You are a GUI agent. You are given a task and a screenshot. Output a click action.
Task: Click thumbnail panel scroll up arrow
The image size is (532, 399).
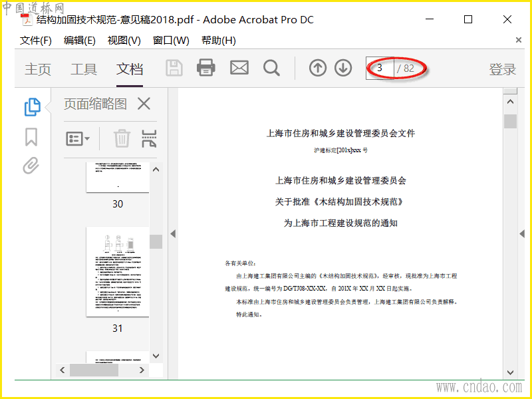(156, 170)
